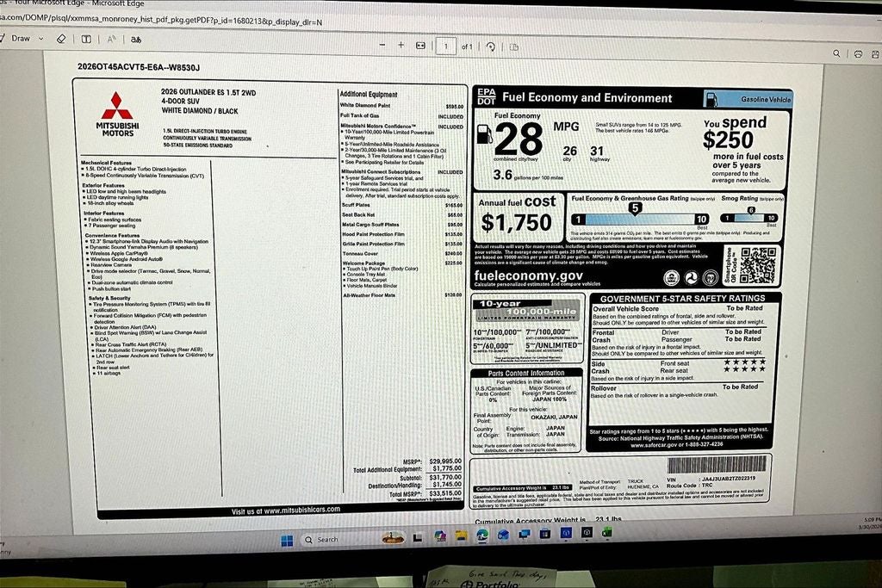Toggle the fit to width button
Viewport: 882px width, 588px height.
(x=420, y=45)
